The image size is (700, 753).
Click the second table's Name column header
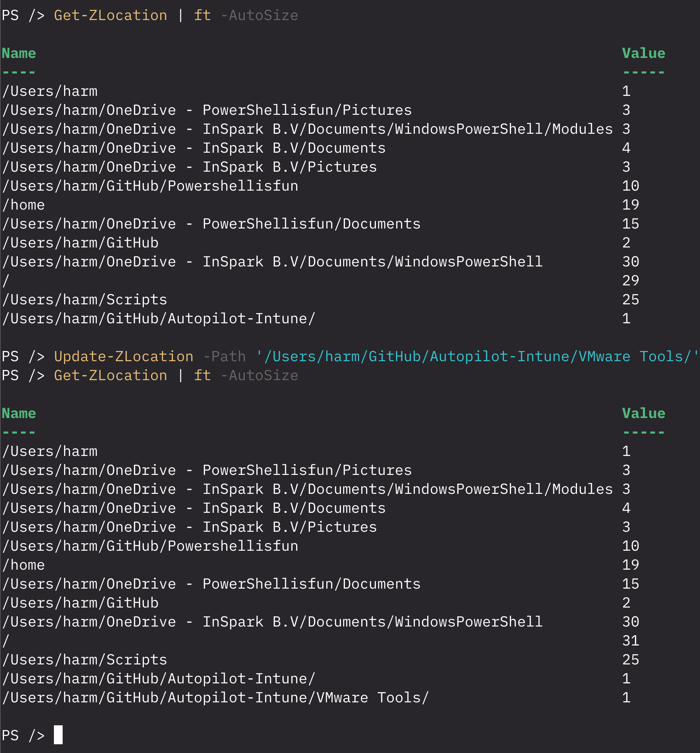pyautogui.click(x=19, y=413)
